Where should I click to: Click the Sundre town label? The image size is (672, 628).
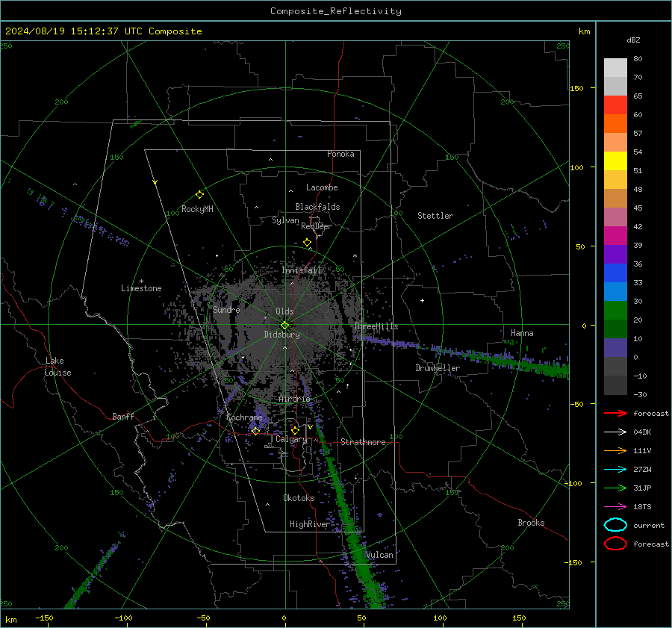(226, 310)
